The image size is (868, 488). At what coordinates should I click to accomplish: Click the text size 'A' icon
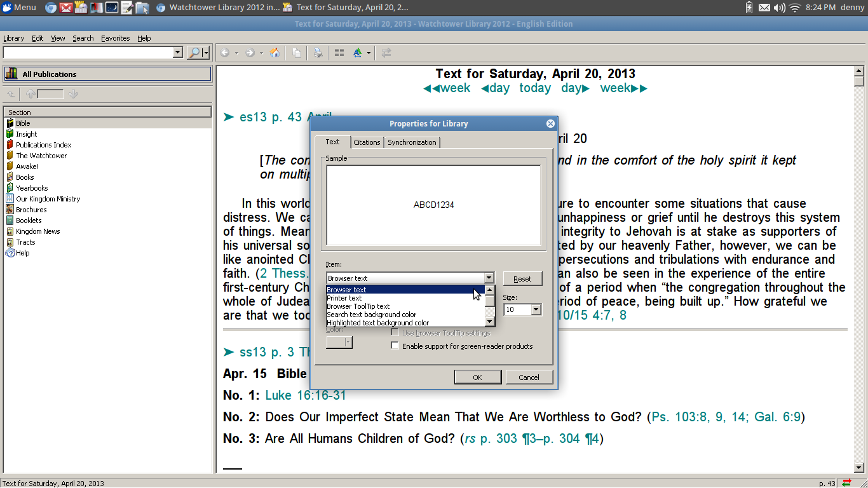click(357, 53)
